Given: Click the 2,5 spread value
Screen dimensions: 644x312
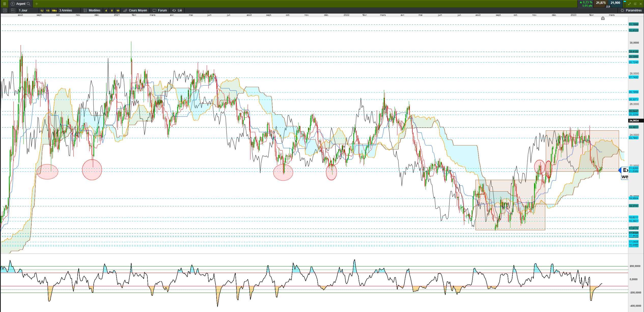Looking at the screenshot, I should click(608, 7).
